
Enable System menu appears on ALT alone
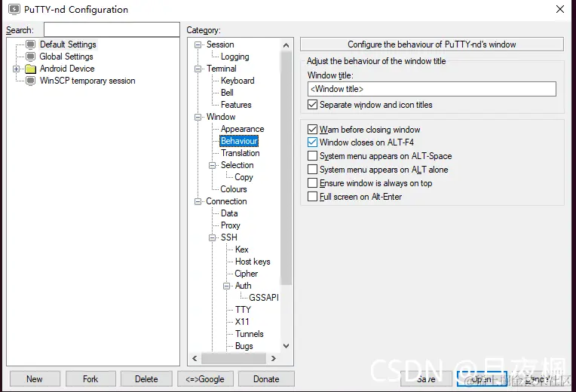click(x=312, y=170)
